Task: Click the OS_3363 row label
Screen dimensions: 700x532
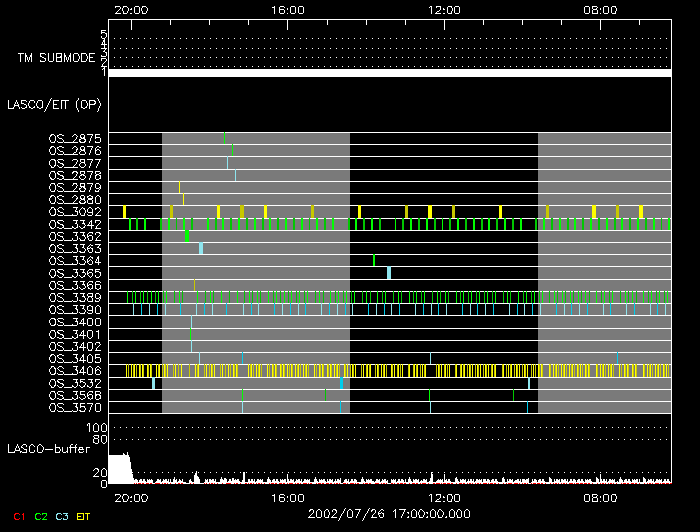Action: [75, 249]
